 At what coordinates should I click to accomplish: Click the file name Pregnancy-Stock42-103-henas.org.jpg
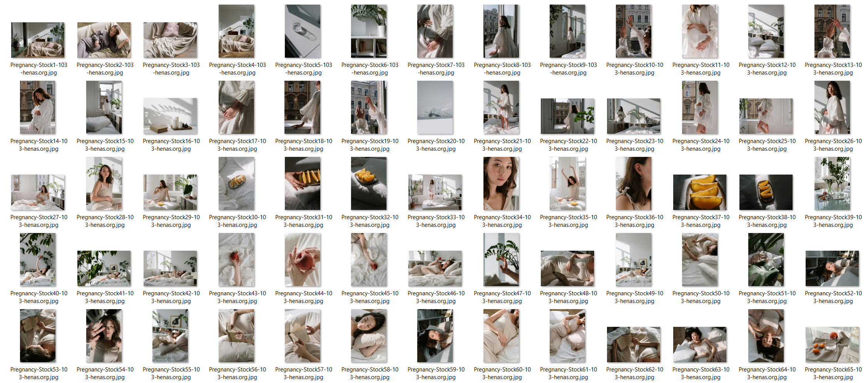pos(171,297)
